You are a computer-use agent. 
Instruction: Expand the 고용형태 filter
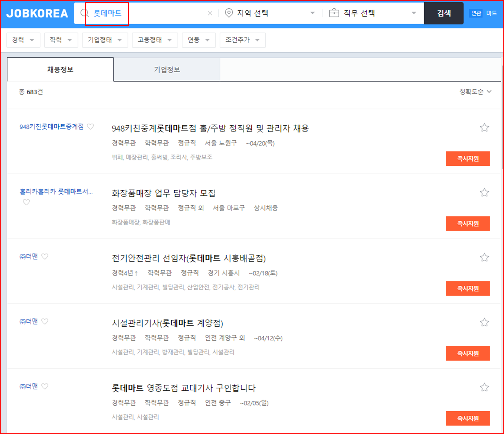(155, 40)
